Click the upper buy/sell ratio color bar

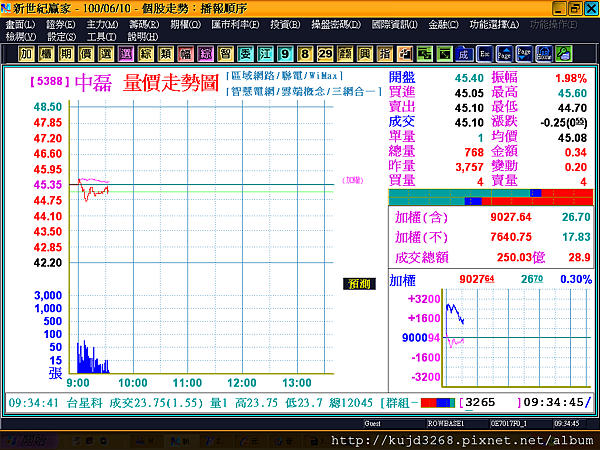click(491, 193)
